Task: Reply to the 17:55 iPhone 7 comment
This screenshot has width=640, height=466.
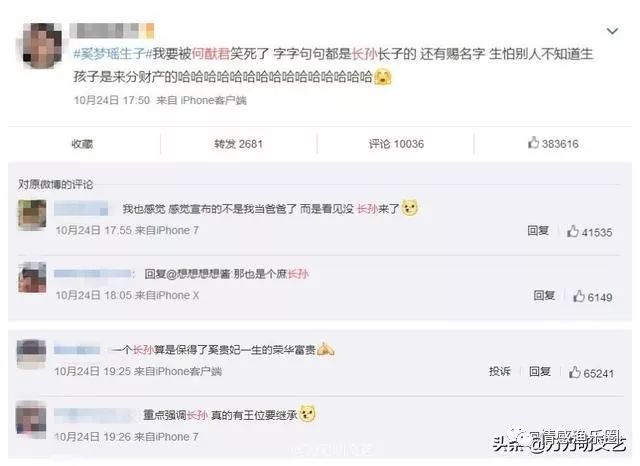Action: click(x=538, y=231)
